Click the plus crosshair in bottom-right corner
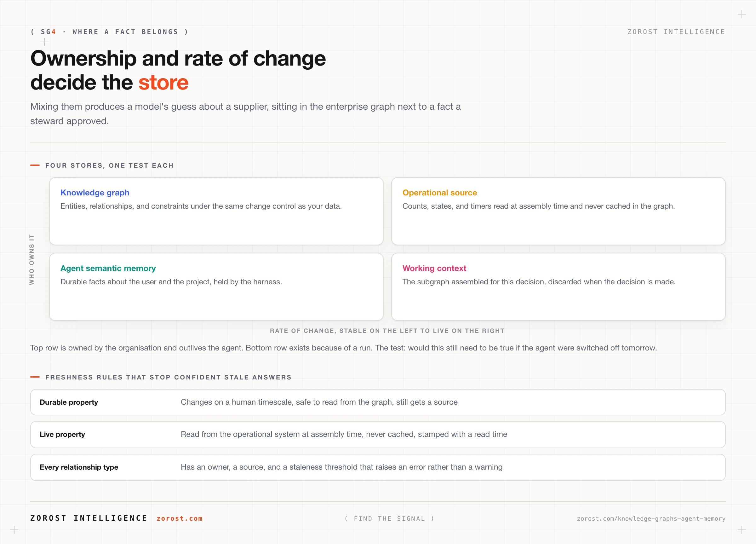The height and width of the screenshot is (544, 756). pos(742,530)
